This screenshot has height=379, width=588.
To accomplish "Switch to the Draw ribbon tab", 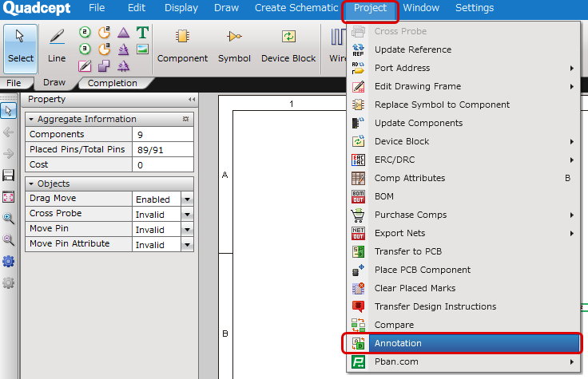I will [54, 83].
